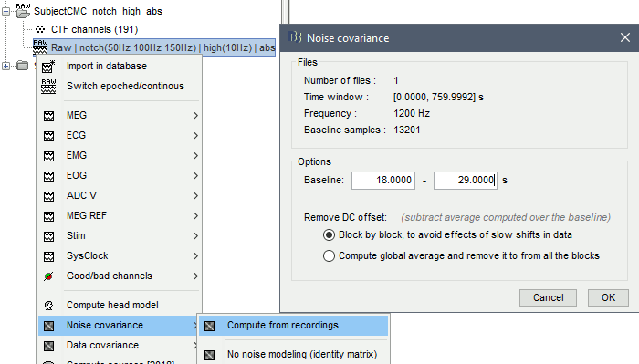The image size is (639, 364).
Task: Click the MEG waveform icon
Action: coord(49,116)
